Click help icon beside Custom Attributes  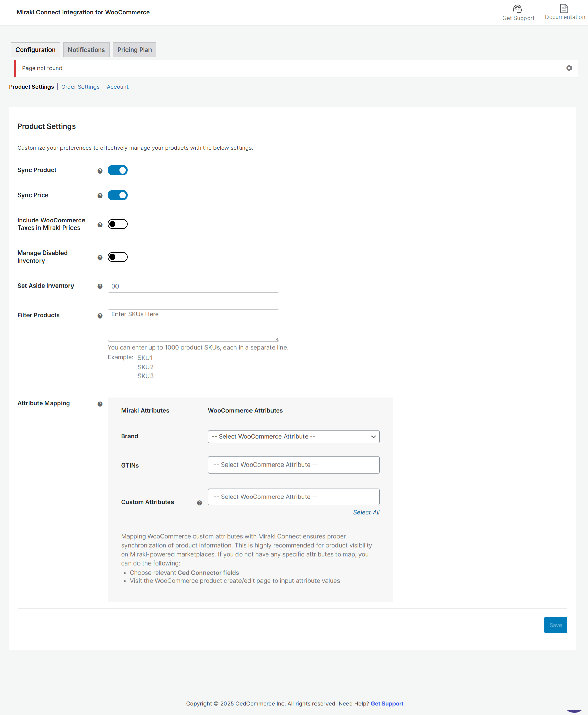click(199, 503)
